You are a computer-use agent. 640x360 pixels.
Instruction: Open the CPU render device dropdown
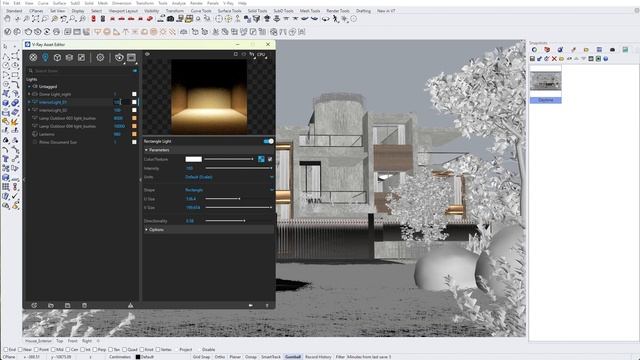[x=262, y=54]
